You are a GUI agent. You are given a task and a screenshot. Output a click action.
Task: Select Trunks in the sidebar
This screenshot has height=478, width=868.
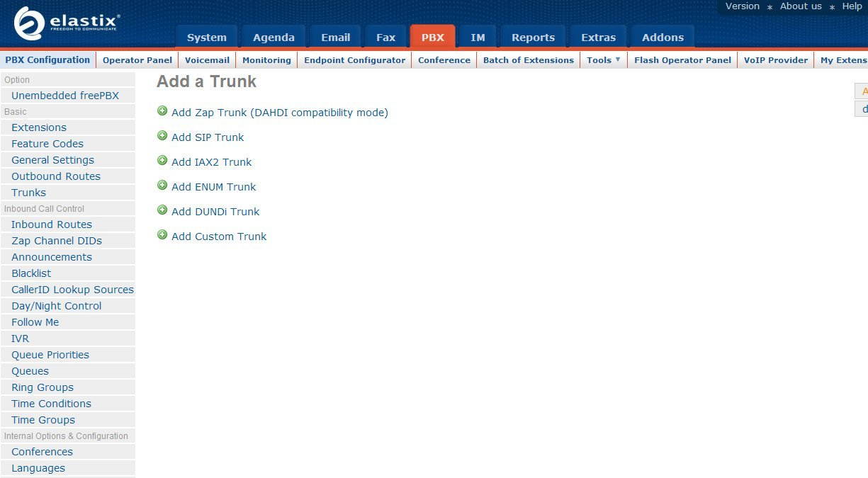(x=28, y=192)
